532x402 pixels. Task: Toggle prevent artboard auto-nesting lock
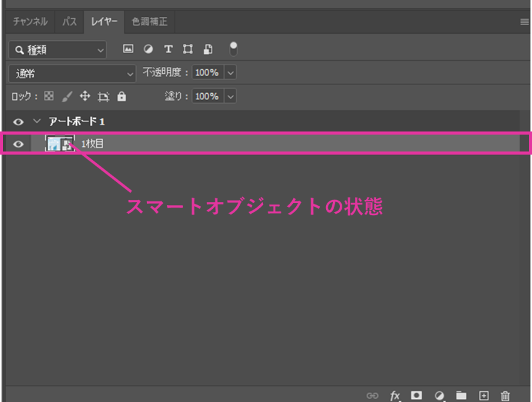[103, 97]
